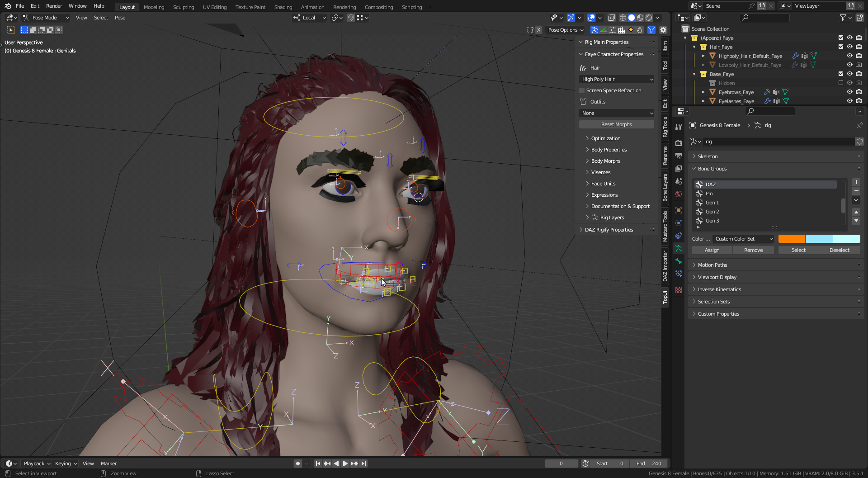Viewport: 868px width, 478px height.
Task: Play the animation forward
Action: 345,464
